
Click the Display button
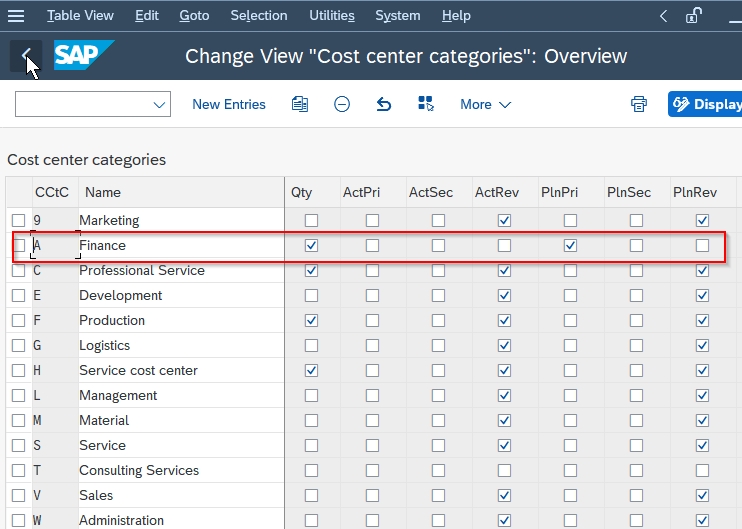tap(706, 104)
